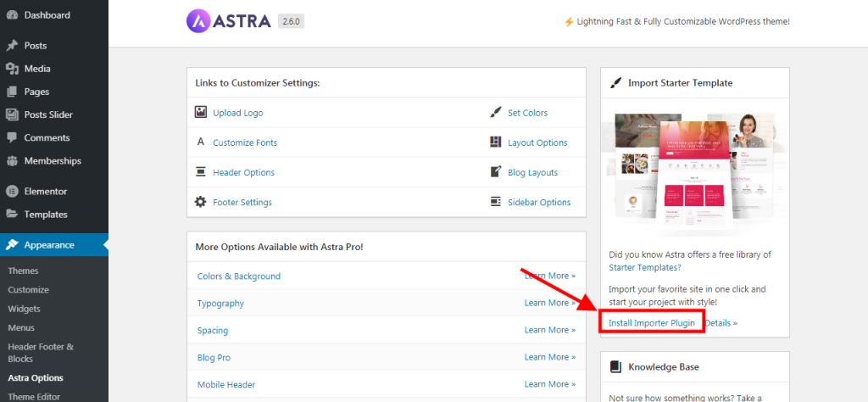Screen dimensions: 868x402
Task: Click the Starter Templates link
Action: click(x=645, y=267)
